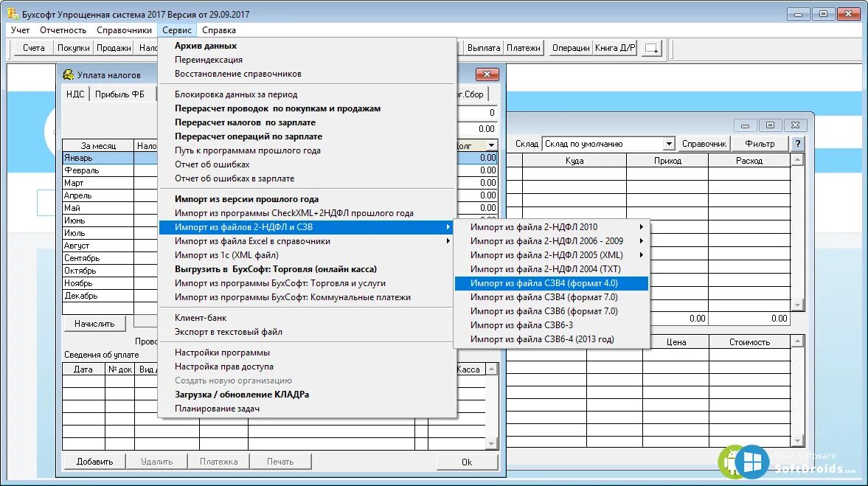Open the Долг column dropdown arrow
The width and height of the screenshot is (868, 486).
pyautogui.click(x=491, y=145)
